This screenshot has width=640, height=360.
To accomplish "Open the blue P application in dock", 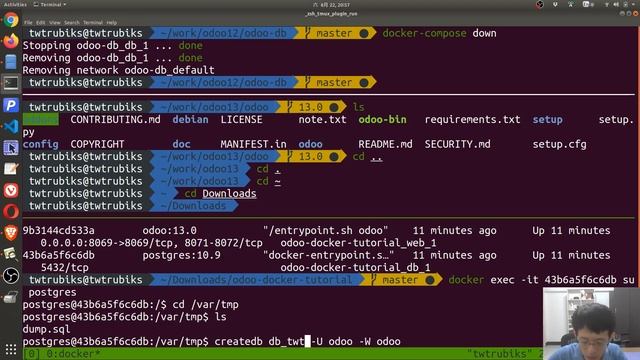I will tap(11, 105).
